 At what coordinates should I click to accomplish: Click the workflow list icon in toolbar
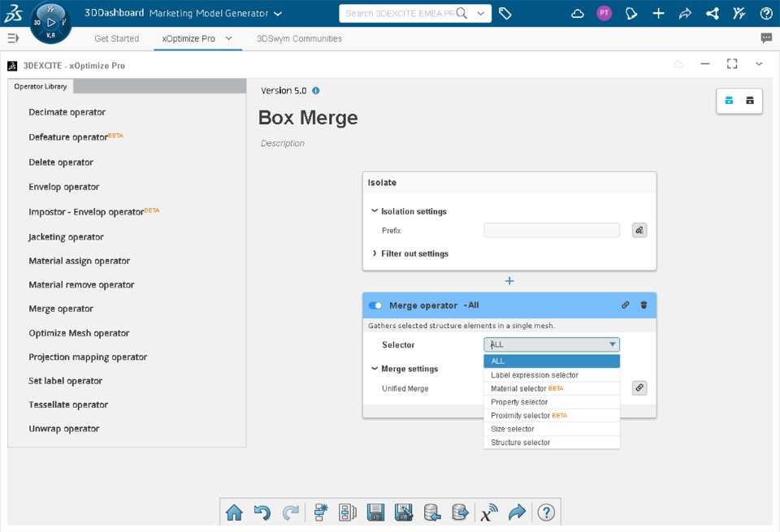(348, 513)
